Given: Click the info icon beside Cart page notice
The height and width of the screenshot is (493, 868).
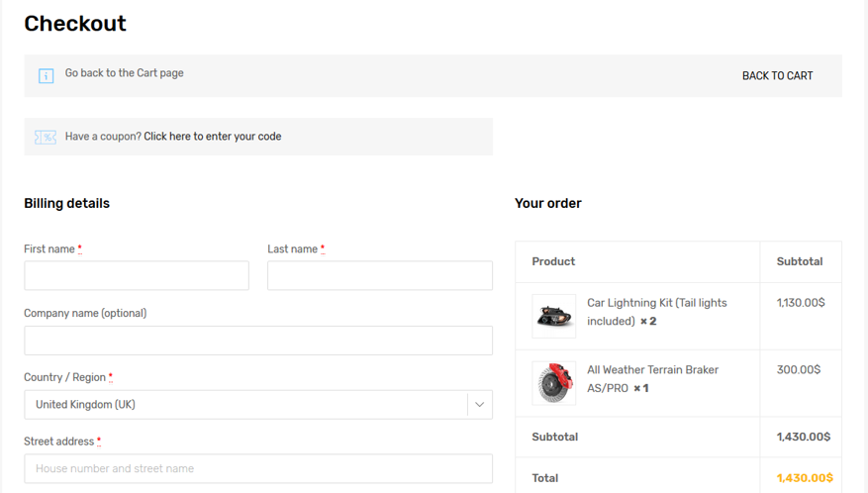Looking at the screenshot, I should [46, 76].
